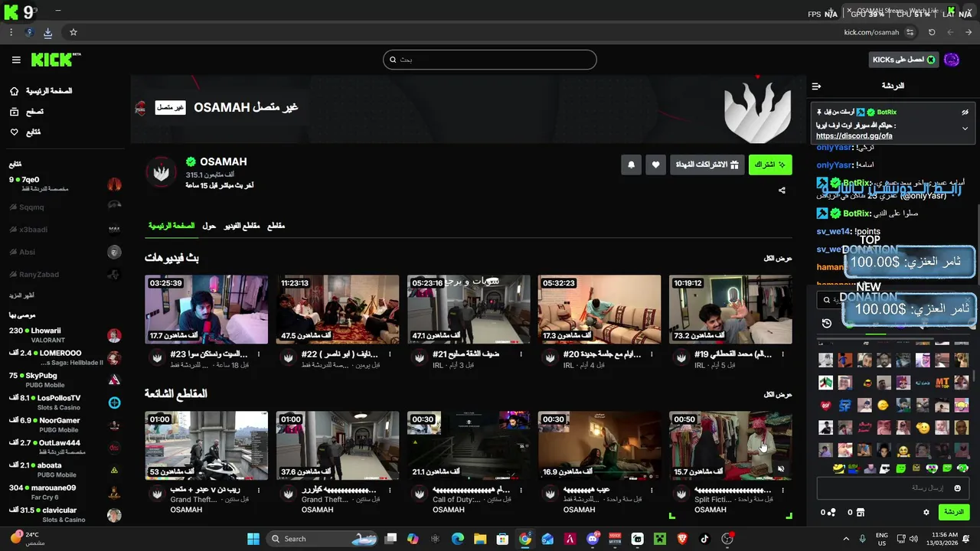
Task: Click the gift subscriptions button
Action: point(707,165)
